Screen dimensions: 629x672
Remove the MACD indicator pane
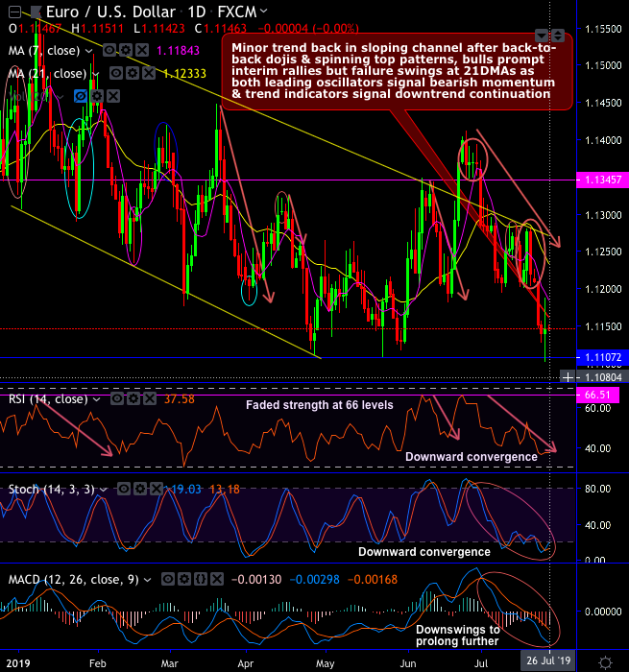click(x=217, y=580)
